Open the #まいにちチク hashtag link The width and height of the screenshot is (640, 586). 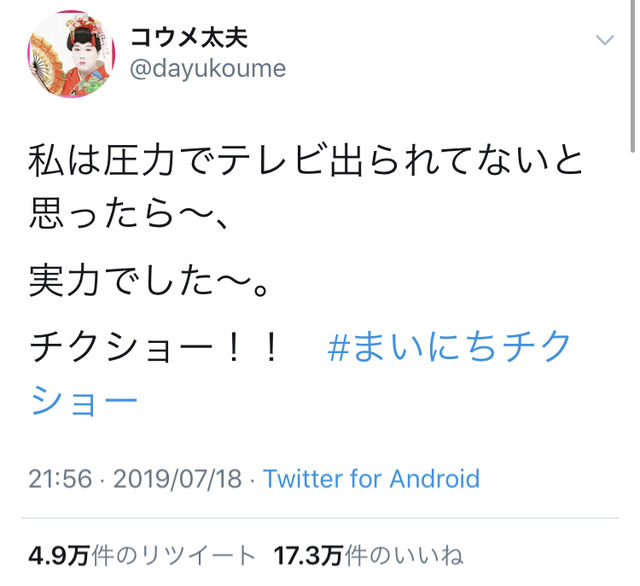click(449, 347)
